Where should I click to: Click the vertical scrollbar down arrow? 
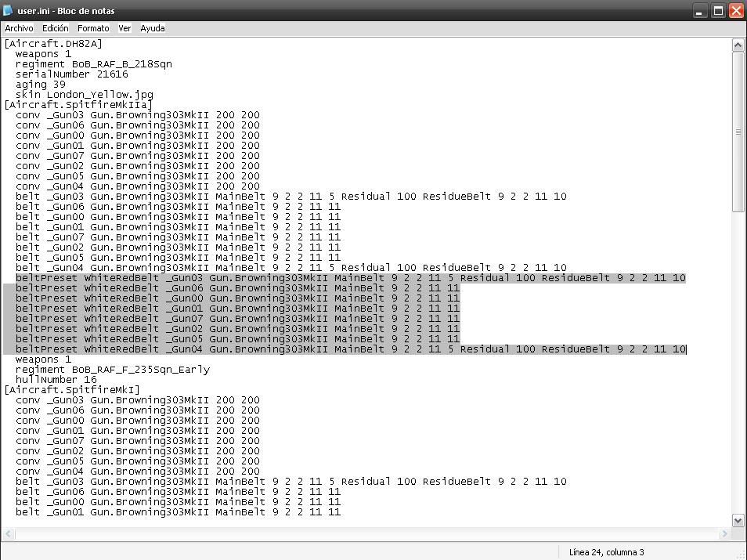click(738, 520)
